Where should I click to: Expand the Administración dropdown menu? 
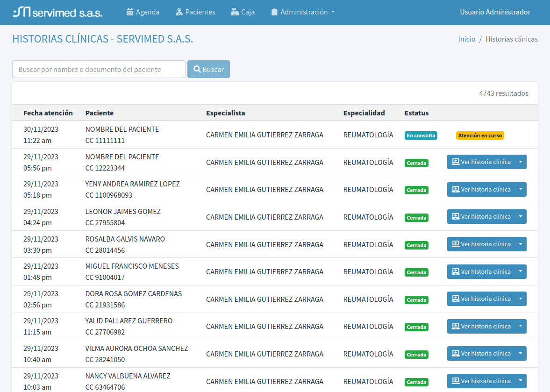point(333,12)
